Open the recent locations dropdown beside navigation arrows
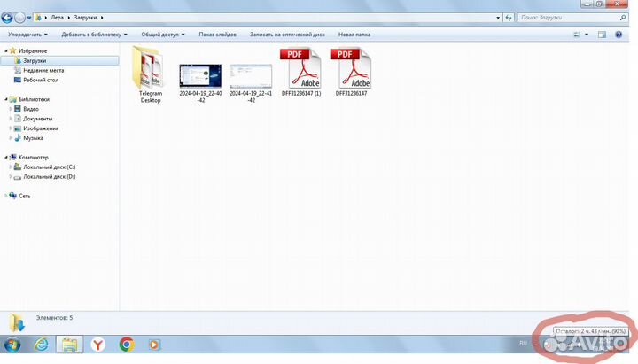Image resolution: width=638 pixels, height=364 pixels. click(29, 18)
